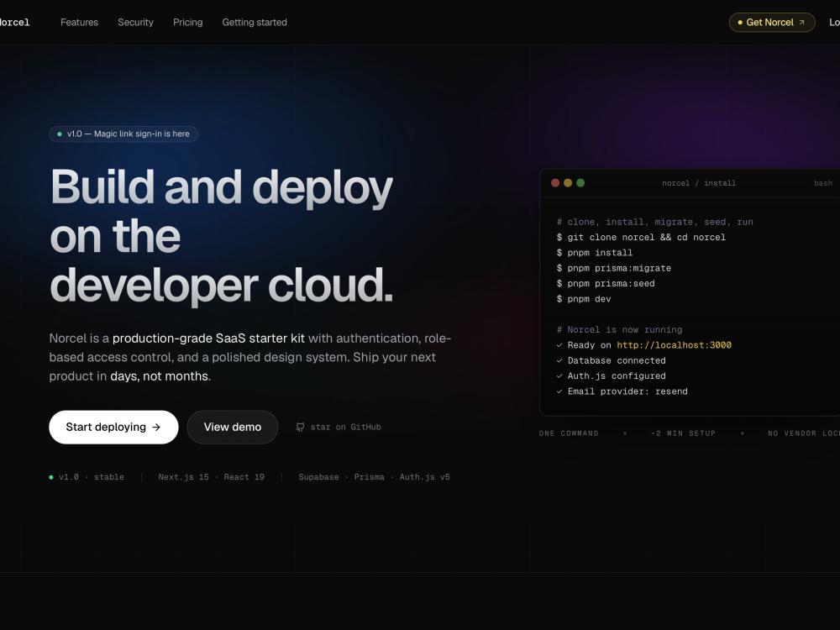Click the green terminal window dot
The width and height of the screenshot is (840, 630).
click(580, 182)
